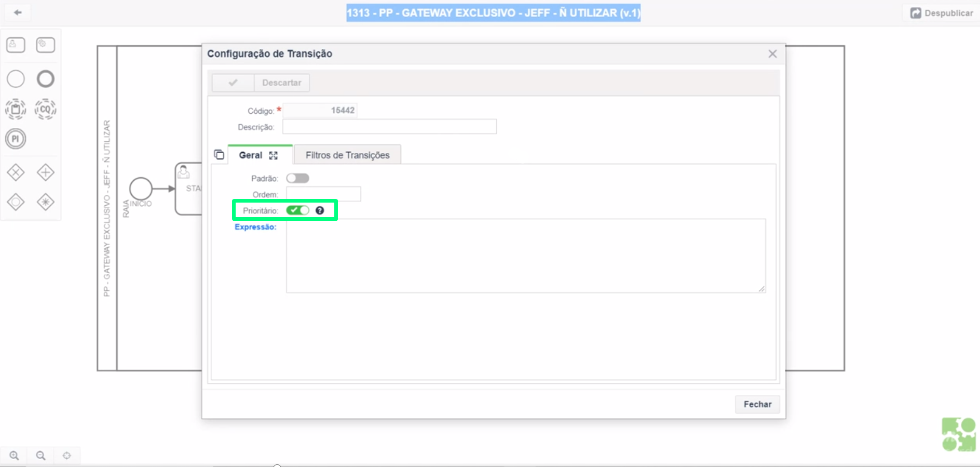Image resolution: width=980 pixels, height=467 pixels.
Task: Open help for Prioritário option
Action: (320, 210)
